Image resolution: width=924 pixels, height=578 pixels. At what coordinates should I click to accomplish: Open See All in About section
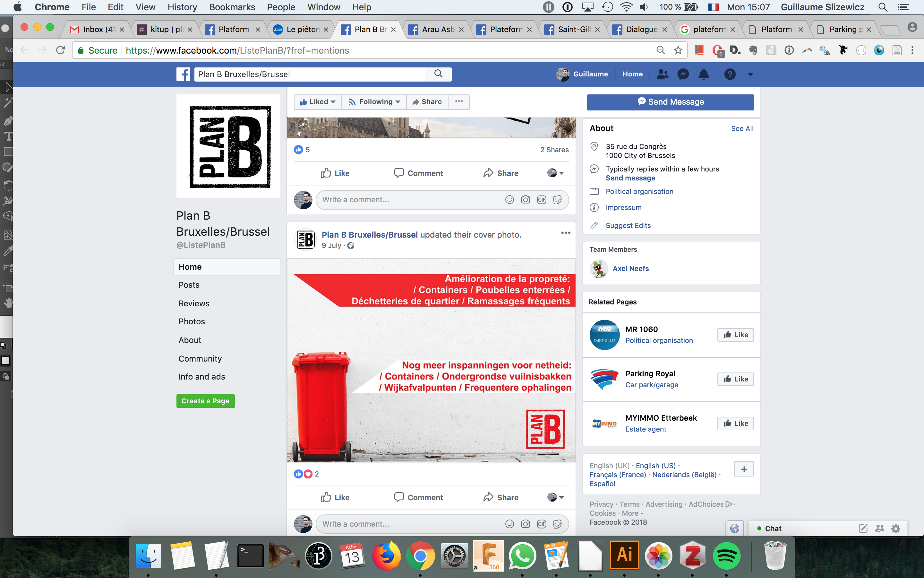(742, 128)
